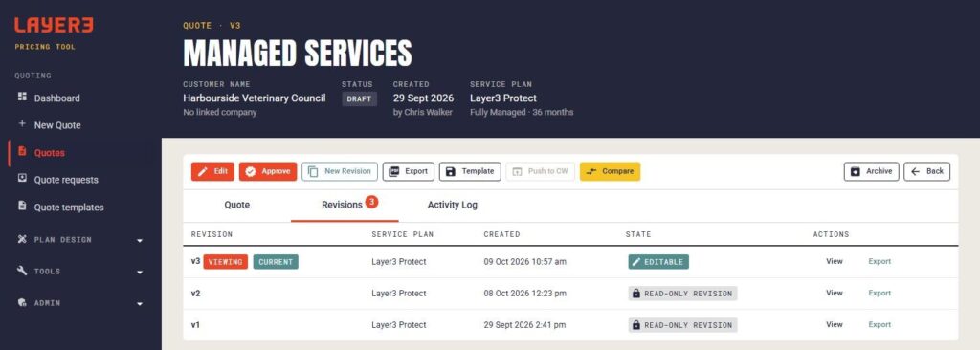Click the VIEWING badge on v3
This screenshot has height=350, width=980.
[x=225, y=262]
